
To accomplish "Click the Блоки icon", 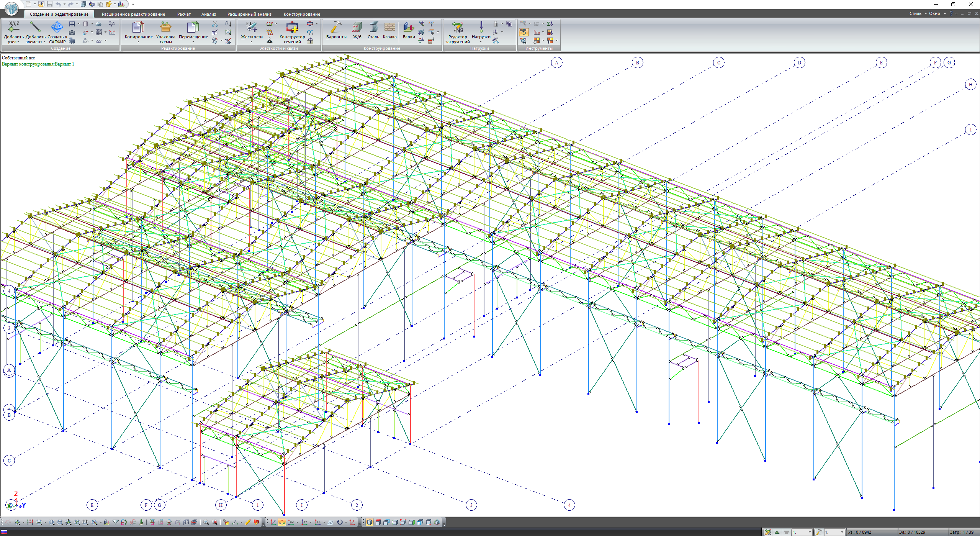I will click(409, 28).
